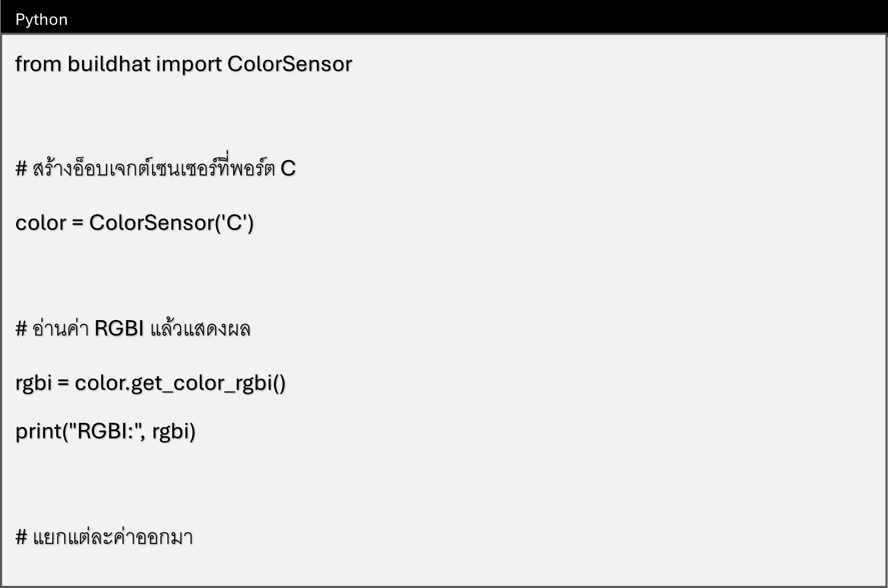The height and width of the screenshot is (588, 888).
Task: Click the hash symbol of first comment
Action: tap(21, 169)
